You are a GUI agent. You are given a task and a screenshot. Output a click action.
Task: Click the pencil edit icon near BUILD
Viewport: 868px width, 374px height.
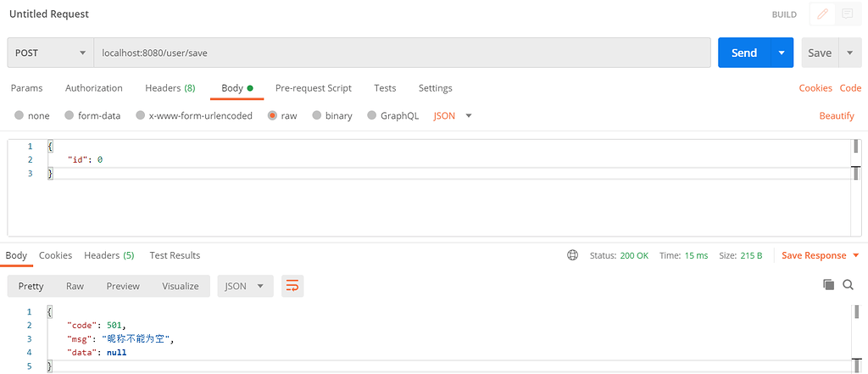tap(821, 14)
